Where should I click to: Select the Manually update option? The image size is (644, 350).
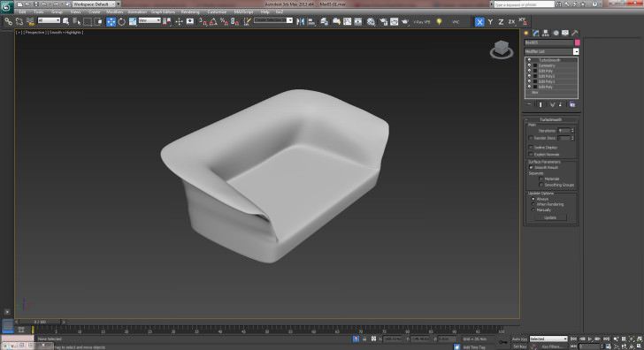pyautogui.click(x=533, y=209)
